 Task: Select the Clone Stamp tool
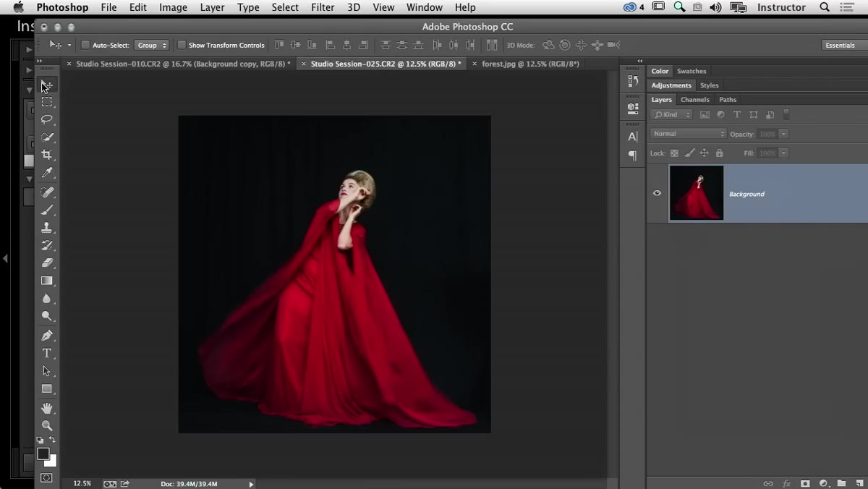(47, 227)
